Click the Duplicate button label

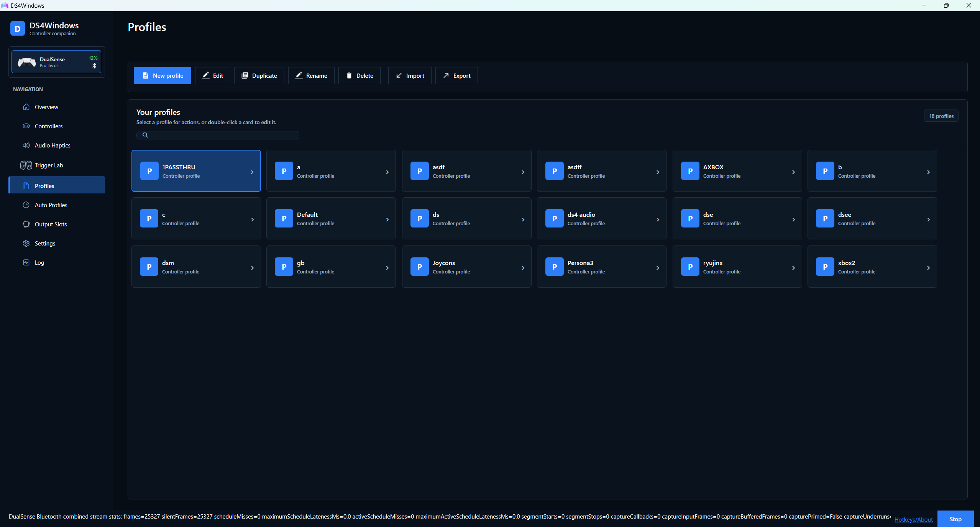(x=264, y=75)
